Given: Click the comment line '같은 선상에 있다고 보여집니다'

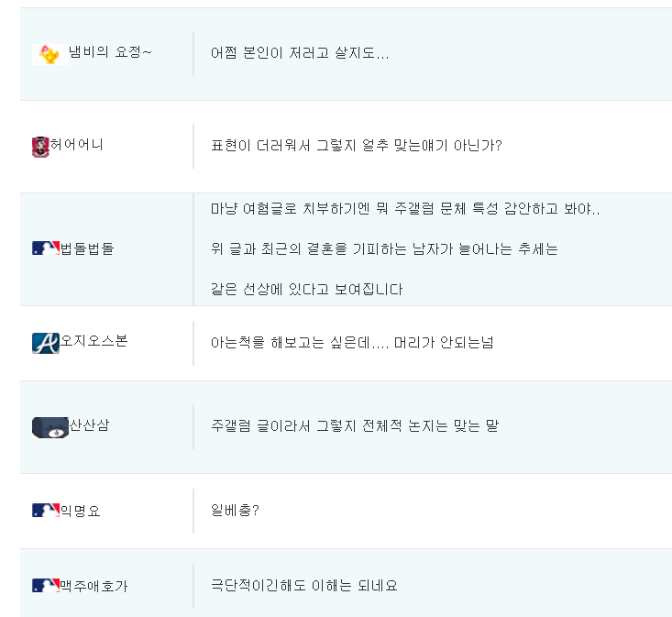Looking at the screenshot, I should click(306, 289).
